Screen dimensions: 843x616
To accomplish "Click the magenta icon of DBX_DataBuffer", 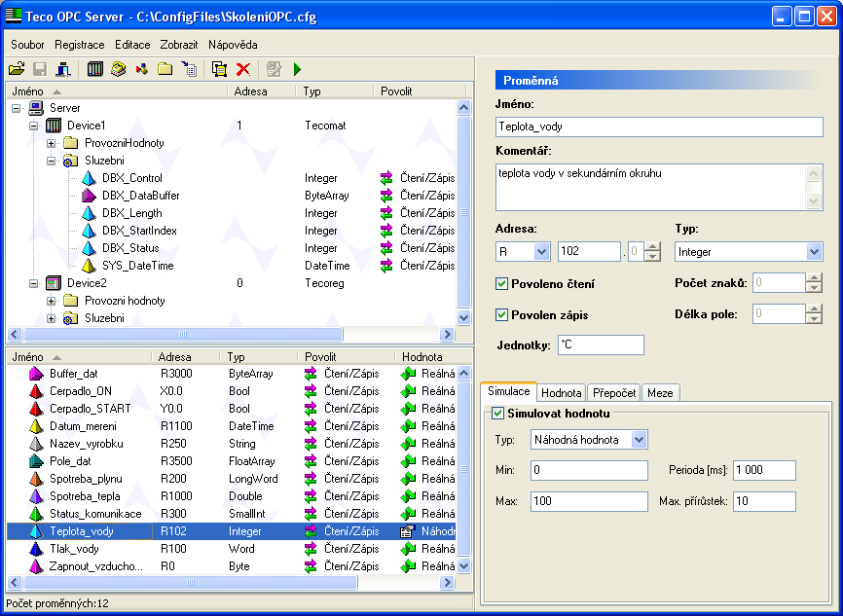I will click(x=89, y=196).
